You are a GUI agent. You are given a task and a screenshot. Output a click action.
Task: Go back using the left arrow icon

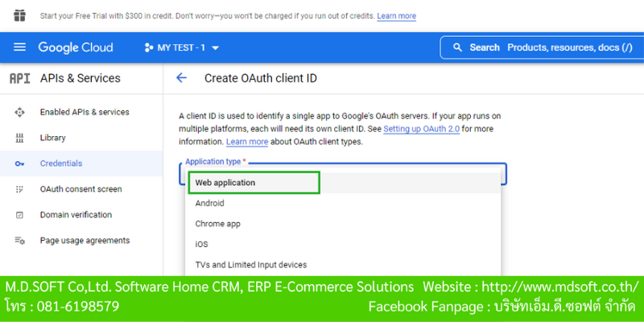click(181, 78)
